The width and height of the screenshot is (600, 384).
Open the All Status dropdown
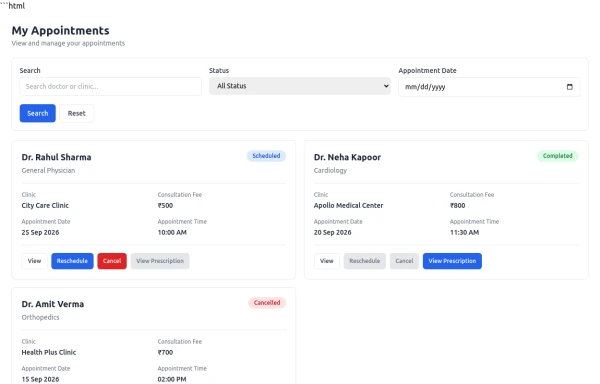[x=300, y=86]
